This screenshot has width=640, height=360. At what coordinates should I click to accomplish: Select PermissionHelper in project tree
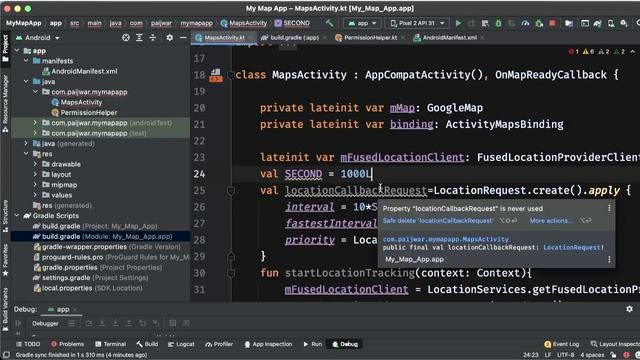click(x=84, y=113)
